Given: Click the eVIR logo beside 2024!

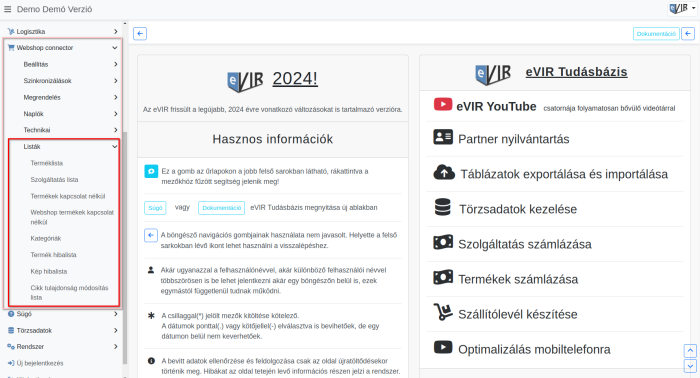Looking at the screenshot, I should [245, 81].
